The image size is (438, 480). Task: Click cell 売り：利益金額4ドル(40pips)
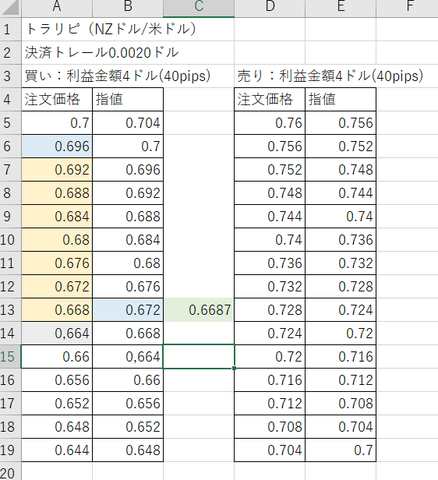coord(330,76)
